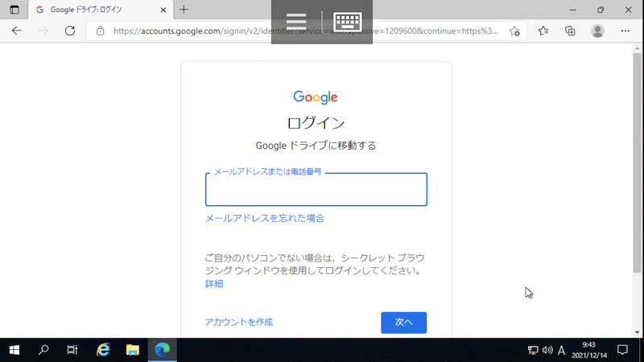Open the Action Center notification icon
644x362 pixels.
tap(622, 350)
